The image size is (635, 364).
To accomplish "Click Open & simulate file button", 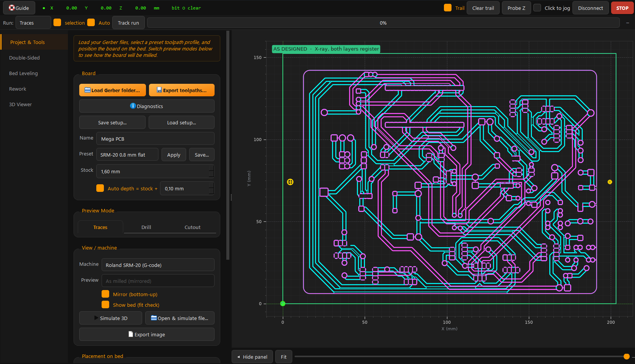I will click(180, 318).
